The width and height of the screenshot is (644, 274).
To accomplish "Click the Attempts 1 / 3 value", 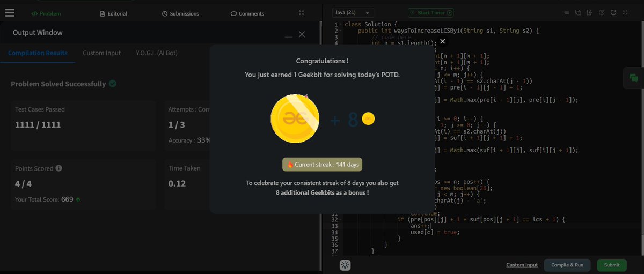I will point(177,125).
